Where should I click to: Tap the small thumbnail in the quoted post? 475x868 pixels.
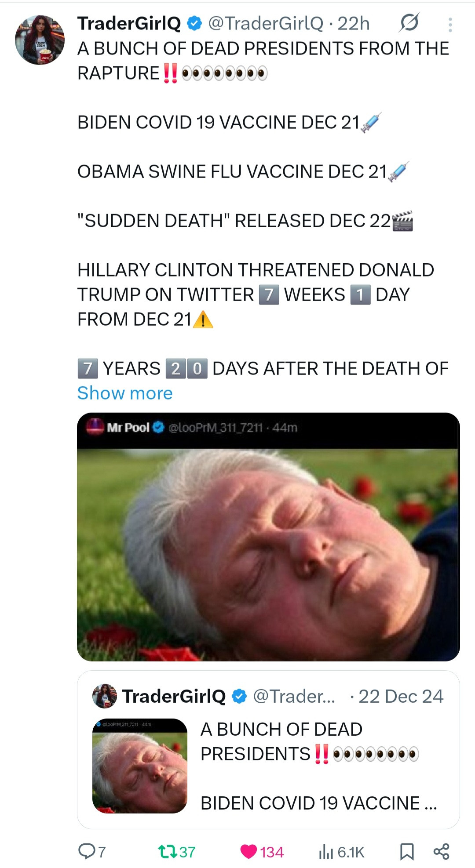coord(140,766)
